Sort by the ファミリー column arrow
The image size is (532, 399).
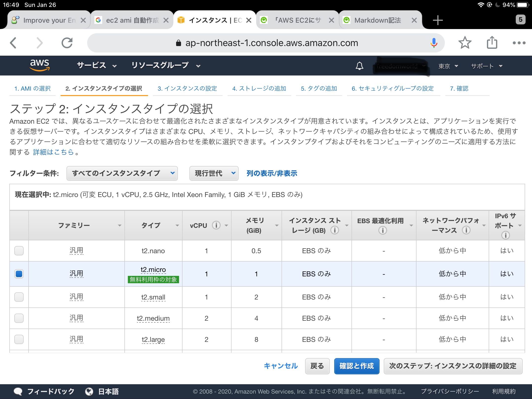(119, 226)
